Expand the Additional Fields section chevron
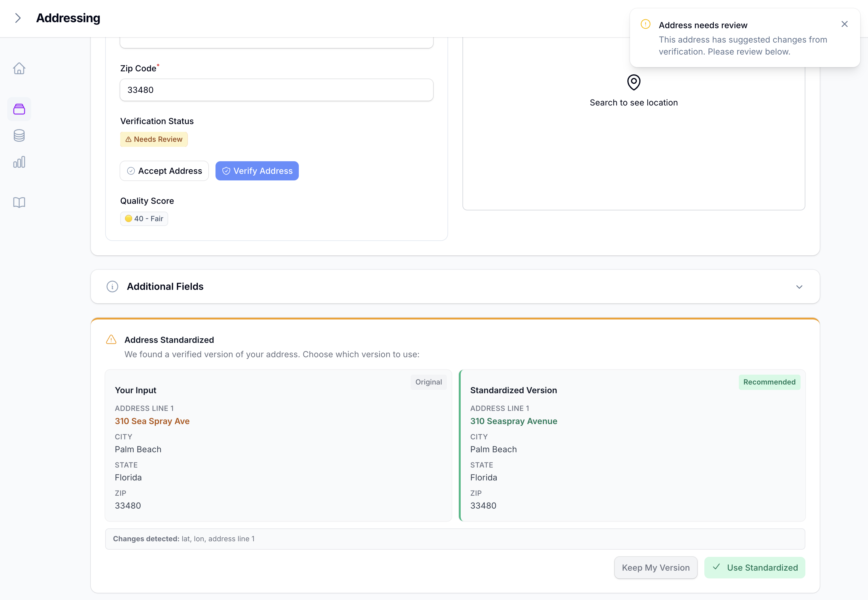 [x=799, y=287]
